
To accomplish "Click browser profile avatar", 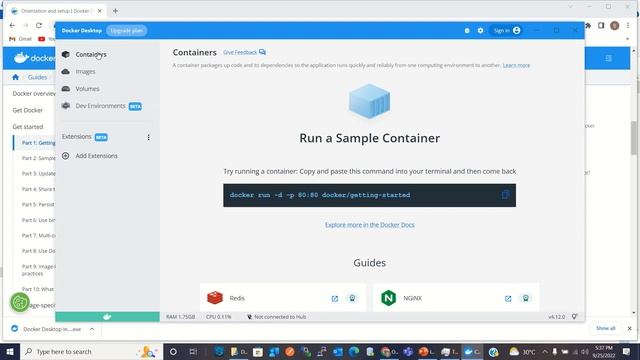I will [x=615, y=25].
